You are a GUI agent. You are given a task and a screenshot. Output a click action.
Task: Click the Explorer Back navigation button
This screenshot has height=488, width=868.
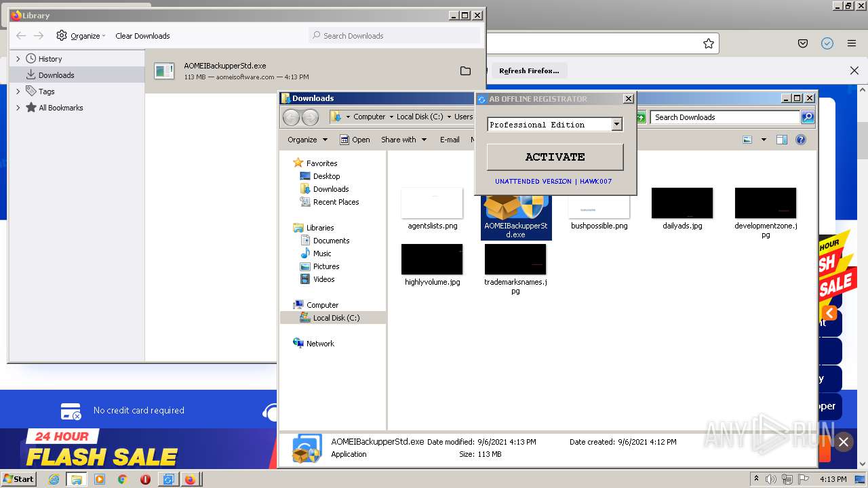292,117
